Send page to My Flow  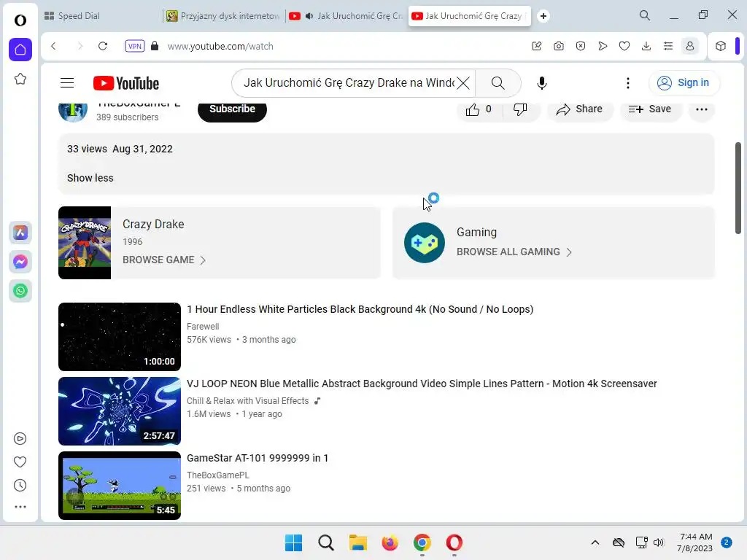click(x=603, y=46)
